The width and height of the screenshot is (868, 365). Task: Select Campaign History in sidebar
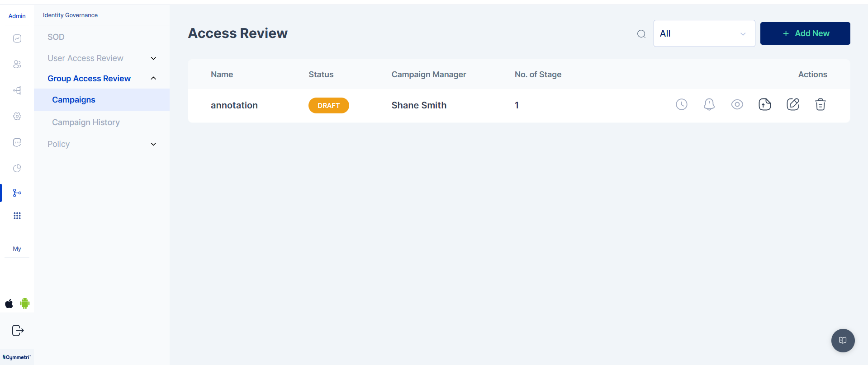point(86,122)
